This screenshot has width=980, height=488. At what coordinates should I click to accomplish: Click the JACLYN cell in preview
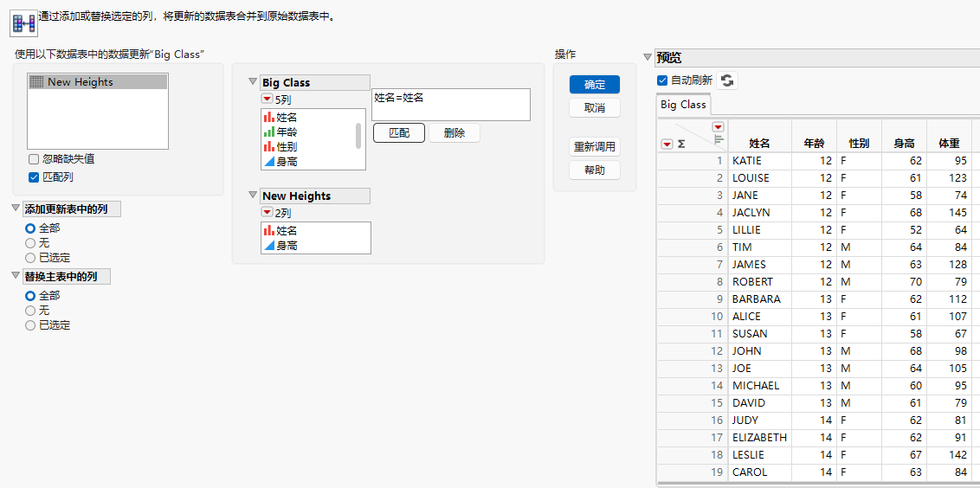click(759, 213)
